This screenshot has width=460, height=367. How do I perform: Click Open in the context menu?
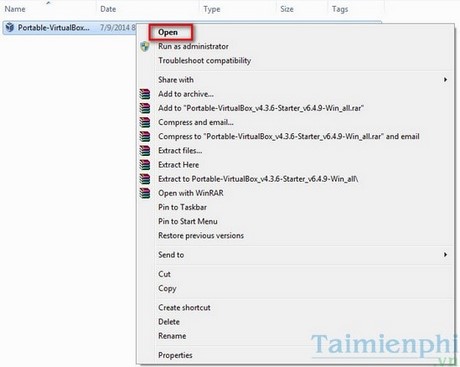[x=168, y=32]
